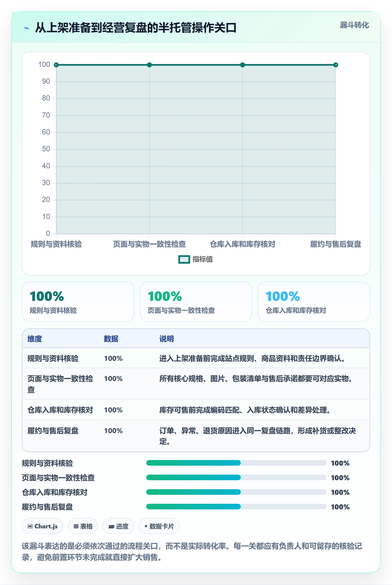Click the 页面与实物一致性检查 progress bar
Image resolution: width=392 pixels, height=585 pixels.
236,477
